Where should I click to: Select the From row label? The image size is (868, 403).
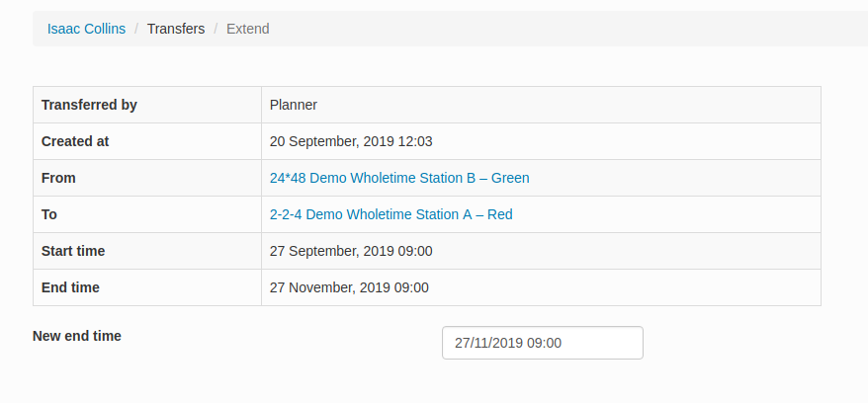[x=58, y=178]
